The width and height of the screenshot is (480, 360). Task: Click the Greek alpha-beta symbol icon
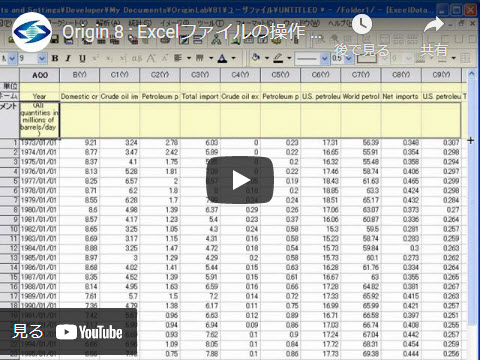(136, 58)
